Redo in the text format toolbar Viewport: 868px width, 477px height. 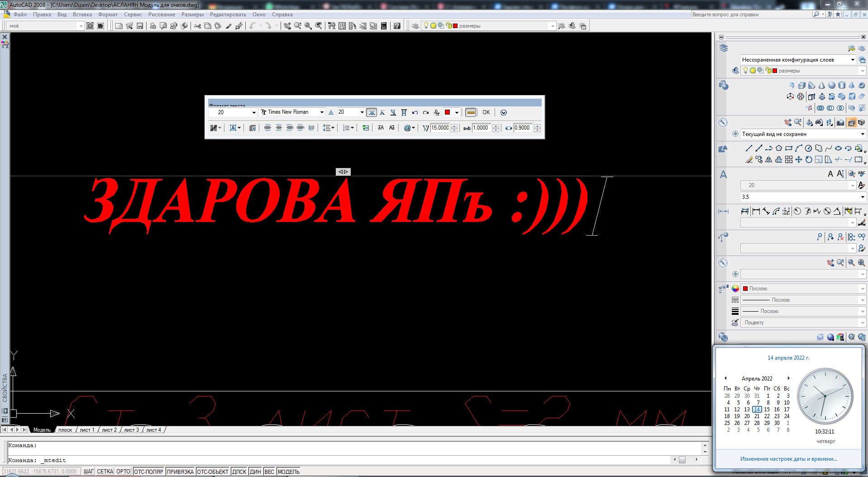(x=426, y=112)
